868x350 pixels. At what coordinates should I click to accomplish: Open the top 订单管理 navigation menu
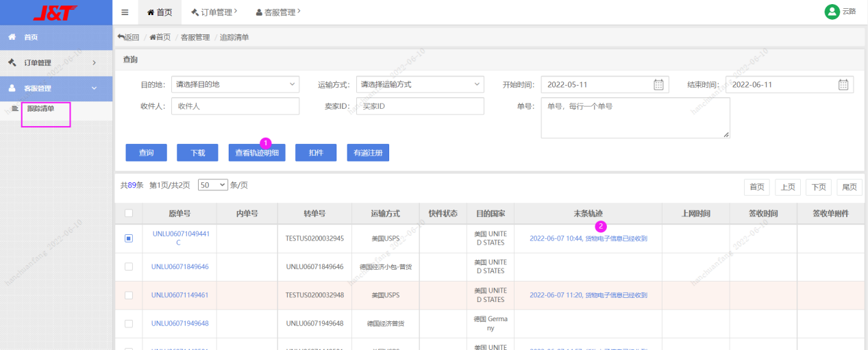point(214,12)
